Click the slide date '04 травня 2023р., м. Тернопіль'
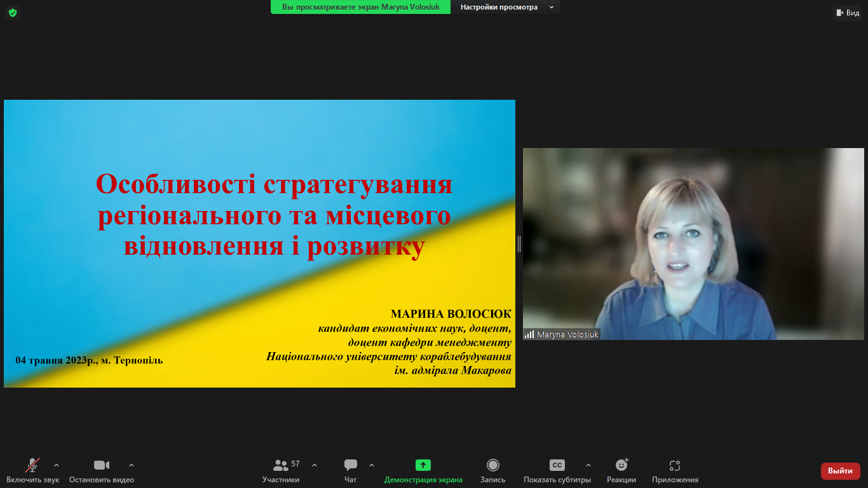The width and height of the screenshot is (868, 488). [x=90, y=360]
